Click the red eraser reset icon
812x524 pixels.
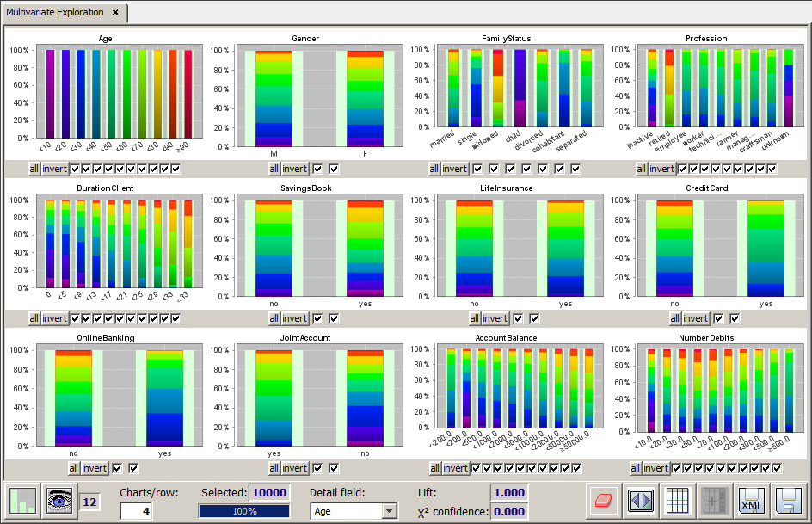click(x=605, y=501)
